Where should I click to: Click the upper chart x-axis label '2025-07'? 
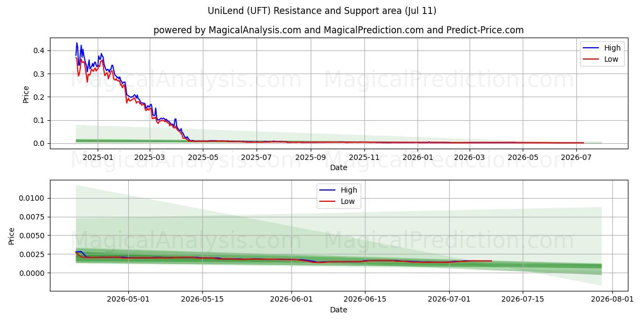coord(257,157)
